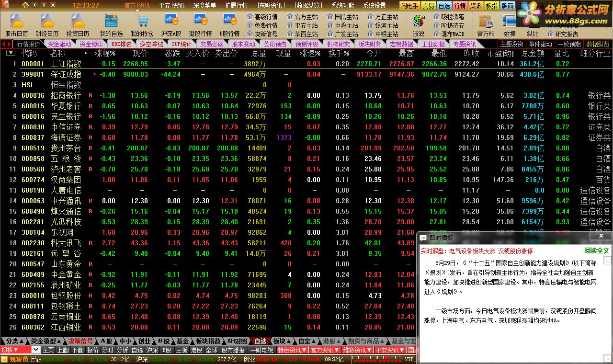Show 港股行情 Hong Kong quotes icon
Screen dimensions: 613x364
coord(200,25)
